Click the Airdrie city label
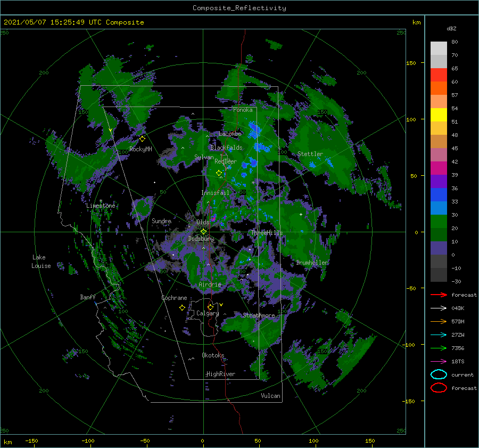 (x=210, y=284)
